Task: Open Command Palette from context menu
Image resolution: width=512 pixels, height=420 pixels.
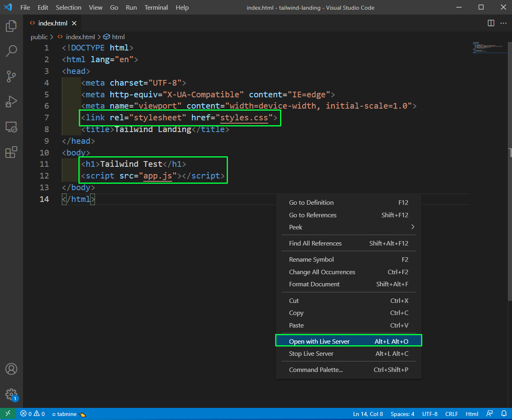Action: point(348,370)
